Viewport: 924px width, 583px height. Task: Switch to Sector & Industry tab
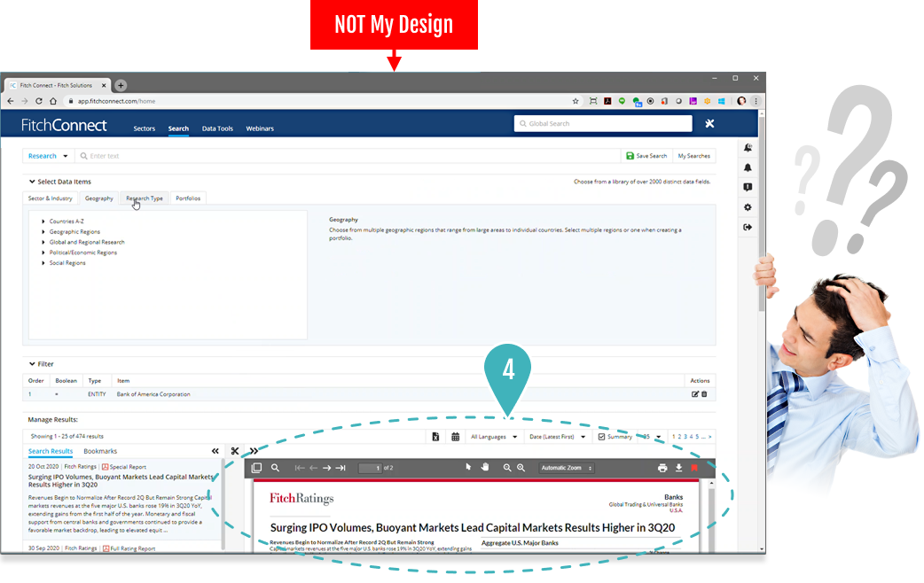50,198
